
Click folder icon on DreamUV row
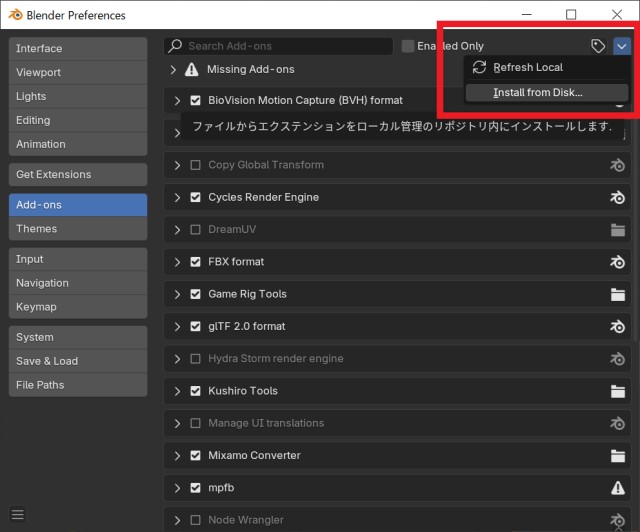618,230
